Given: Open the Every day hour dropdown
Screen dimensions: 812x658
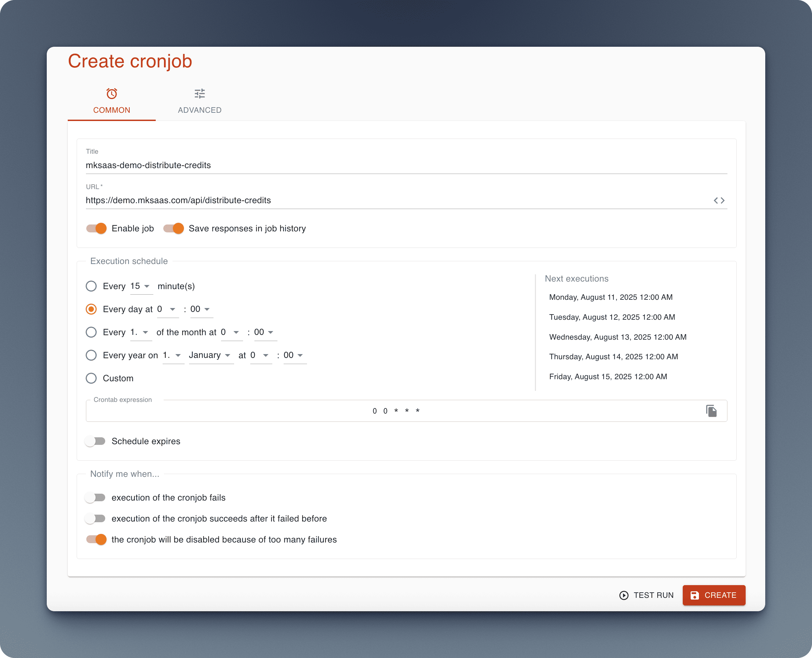Looking at the screenshot, I should (167, 309).
